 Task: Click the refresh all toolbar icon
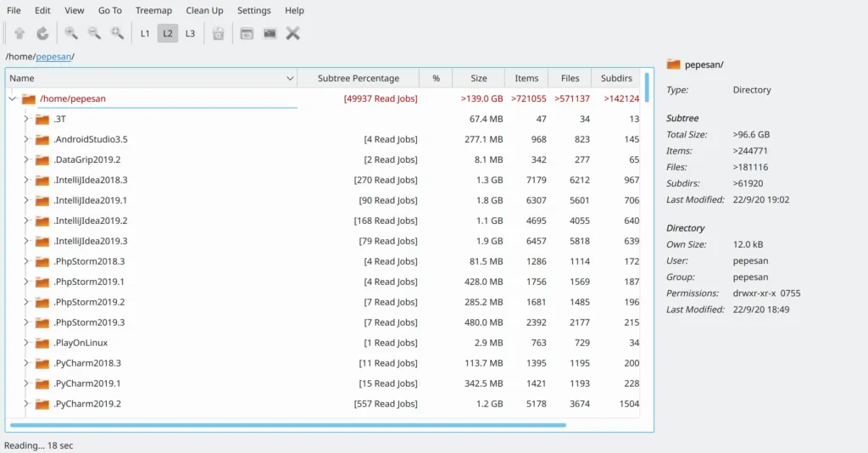point(42,34)
